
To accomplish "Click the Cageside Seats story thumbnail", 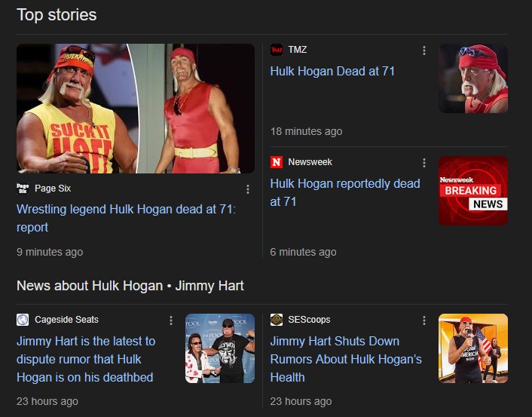I will pyautogui.click(x=220, y=348).
